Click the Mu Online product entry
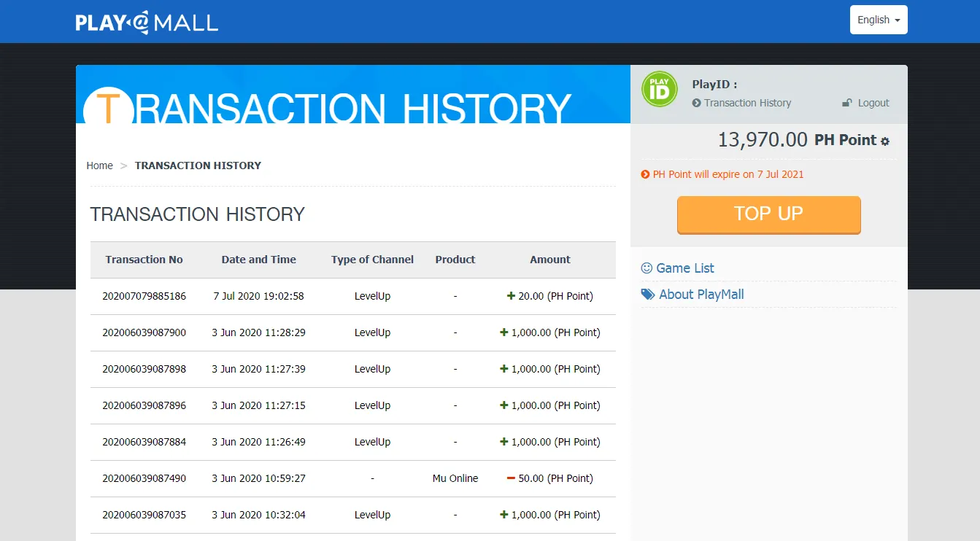The image size is (980, 541). coord(455,478)
